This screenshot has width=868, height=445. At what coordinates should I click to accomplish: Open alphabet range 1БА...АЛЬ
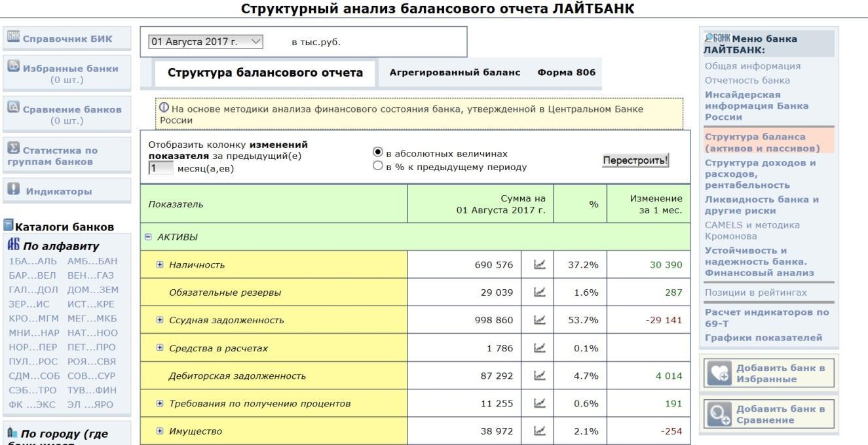(x=33, y=261)
